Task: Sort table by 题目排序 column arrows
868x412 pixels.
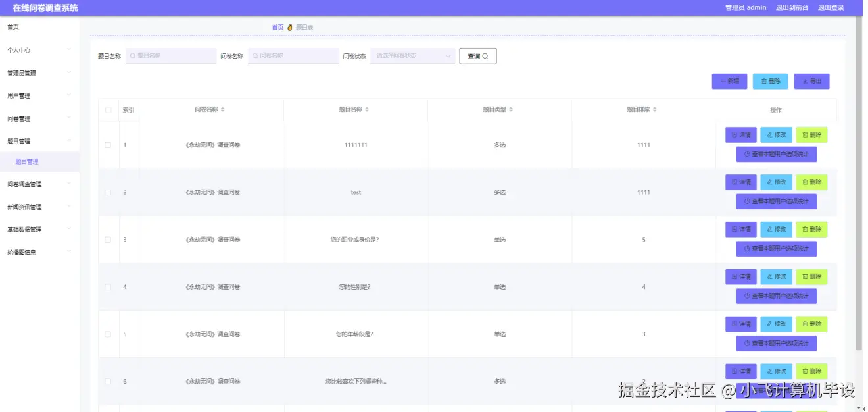Action: click(655, 110)
